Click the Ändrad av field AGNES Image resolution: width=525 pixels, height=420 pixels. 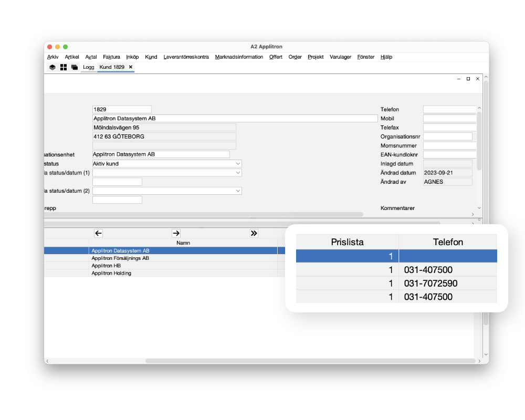coord(448,182)
